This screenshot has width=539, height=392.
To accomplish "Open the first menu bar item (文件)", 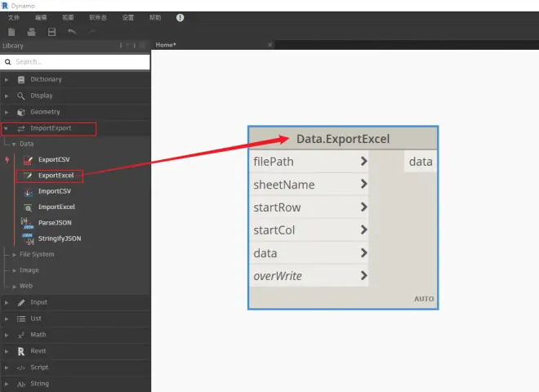I will 14,17.
